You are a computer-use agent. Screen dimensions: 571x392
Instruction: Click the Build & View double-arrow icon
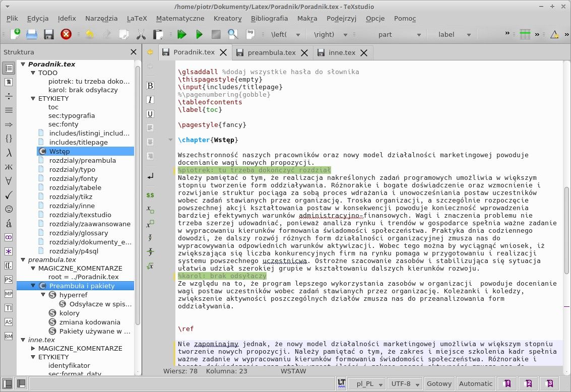pyautogui.click(x=182, y=34)
